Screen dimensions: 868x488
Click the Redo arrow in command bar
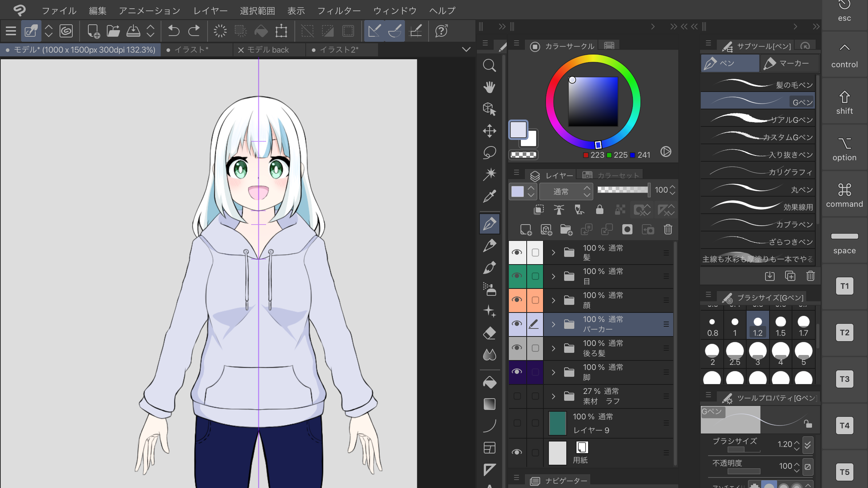(x=194, y=31)
